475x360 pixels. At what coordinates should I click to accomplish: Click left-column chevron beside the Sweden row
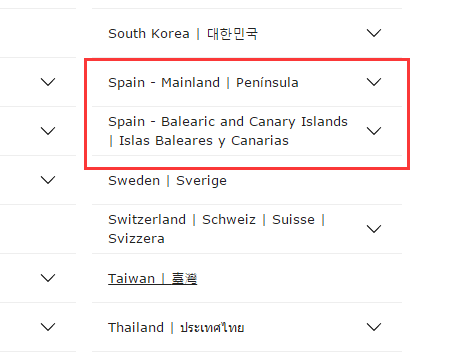point(48,180)
